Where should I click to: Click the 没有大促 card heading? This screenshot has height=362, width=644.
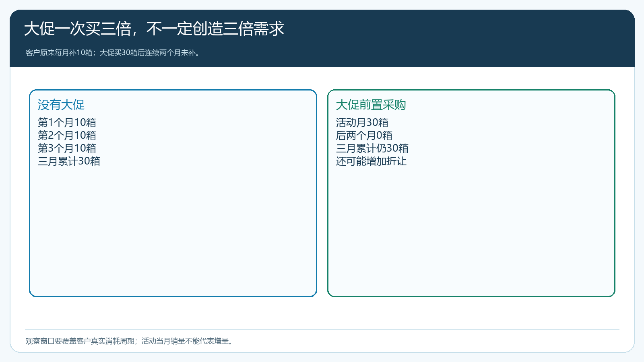tap(61, 105)
